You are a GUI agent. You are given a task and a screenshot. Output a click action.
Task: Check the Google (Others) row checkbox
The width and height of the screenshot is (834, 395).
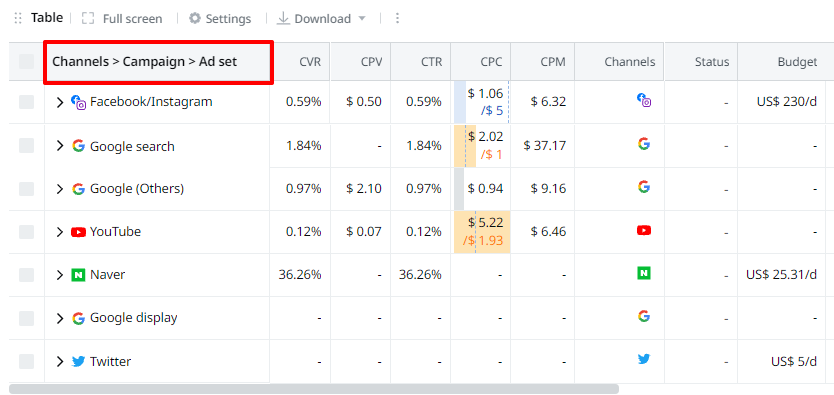tap(27, 189)
